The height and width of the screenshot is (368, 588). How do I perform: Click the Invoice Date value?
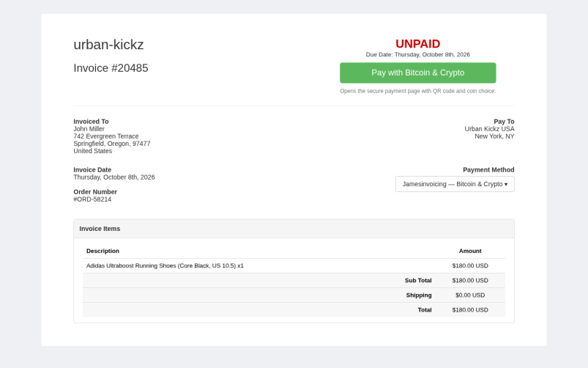pos(114,177)
